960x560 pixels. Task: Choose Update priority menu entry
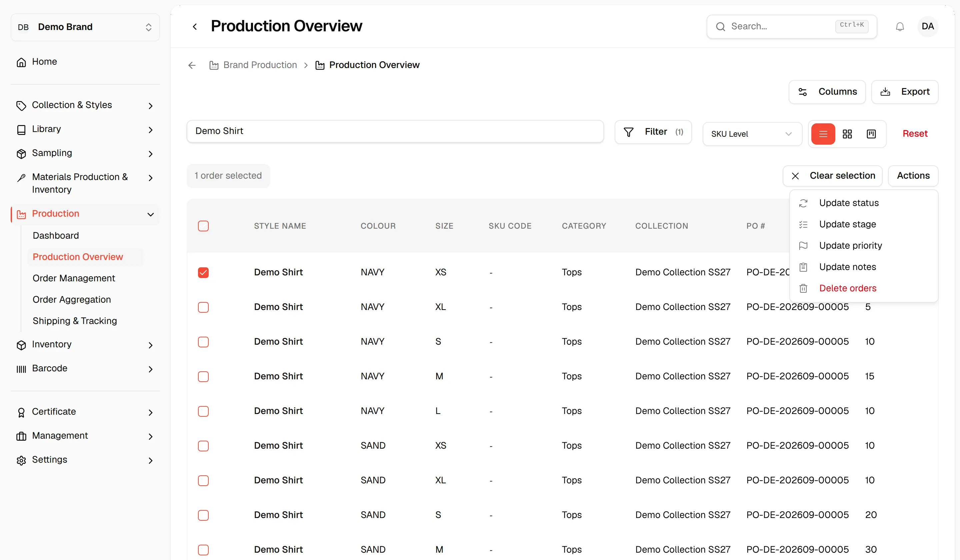click(x=863, y=246)
